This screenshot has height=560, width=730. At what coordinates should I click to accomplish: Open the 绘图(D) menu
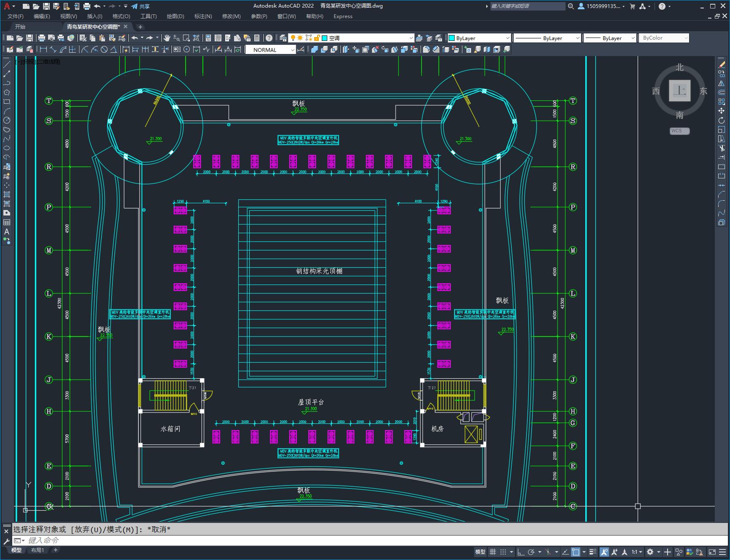[x=175, y=16]
